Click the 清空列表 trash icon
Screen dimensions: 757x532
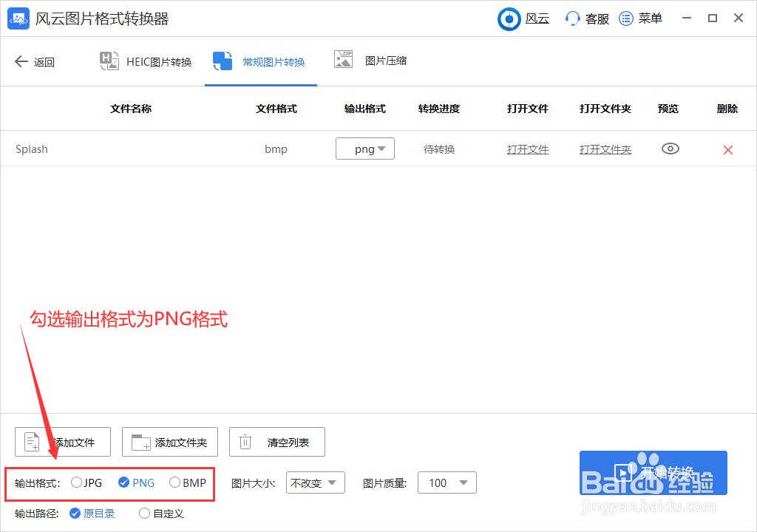click(245, 442)
